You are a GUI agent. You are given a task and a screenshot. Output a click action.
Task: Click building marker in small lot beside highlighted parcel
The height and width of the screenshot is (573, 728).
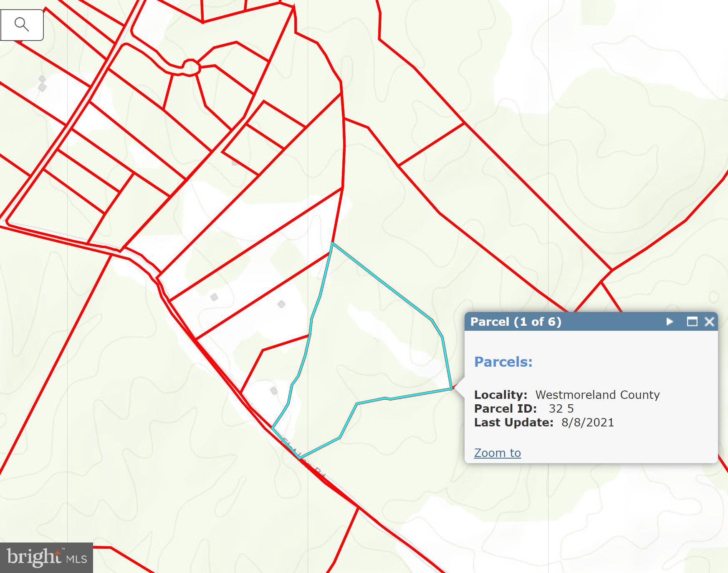(274, 391)
